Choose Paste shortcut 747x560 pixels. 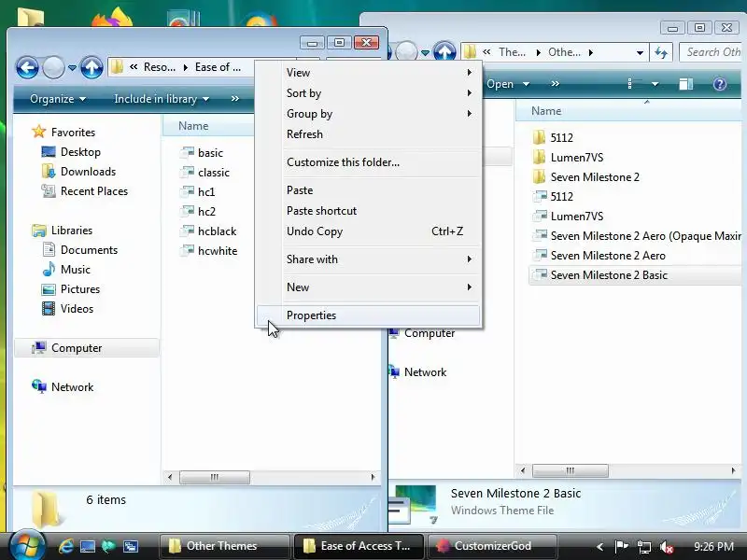(369, 211)
